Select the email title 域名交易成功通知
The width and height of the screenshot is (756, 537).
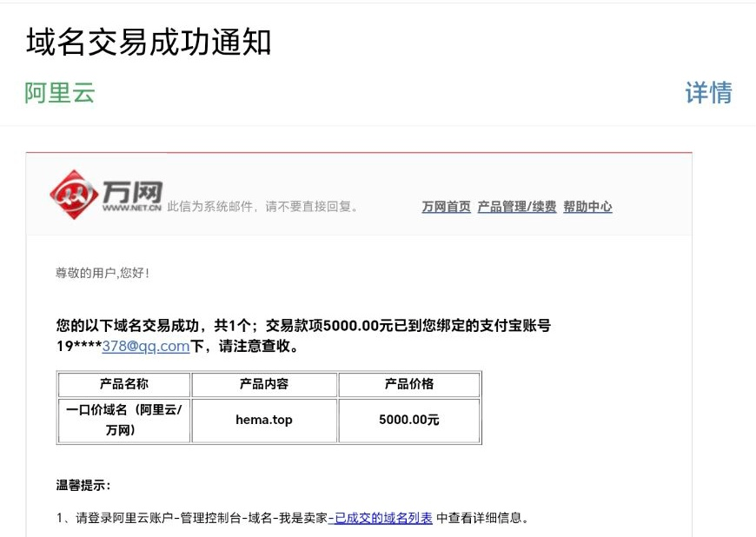pyautogui.click(x=149, y=42)
